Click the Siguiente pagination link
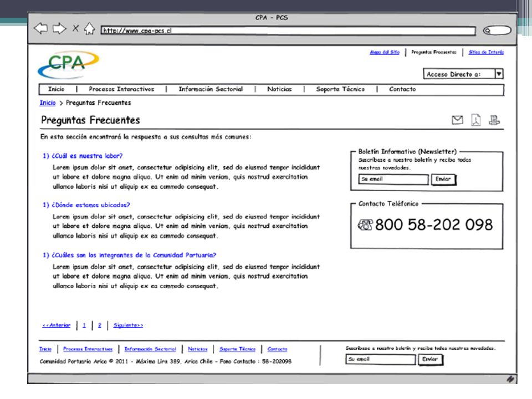 pyautogui.click(x=128, y=325)
